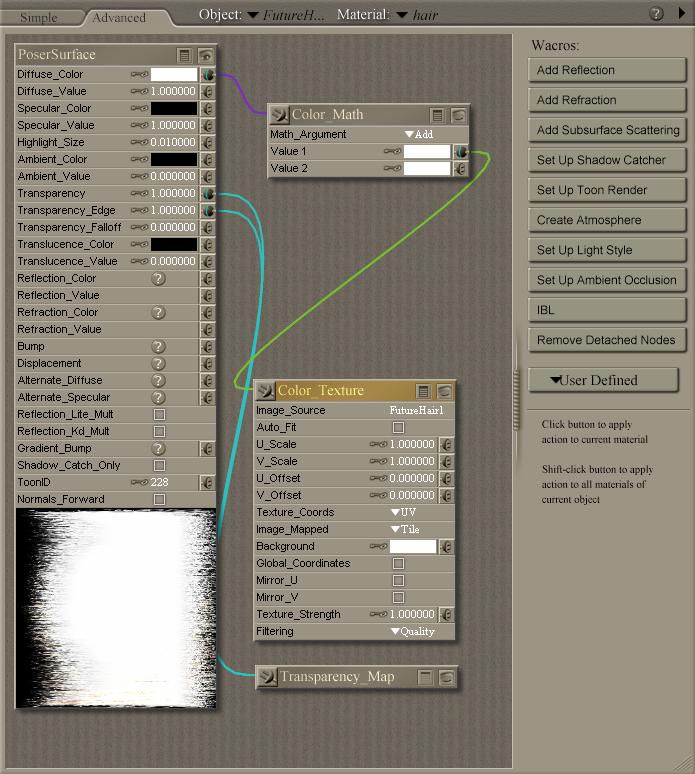Screen dimensions: 695x774
Task: Click the Color_Texture node output icon
Action: (265, 391)
